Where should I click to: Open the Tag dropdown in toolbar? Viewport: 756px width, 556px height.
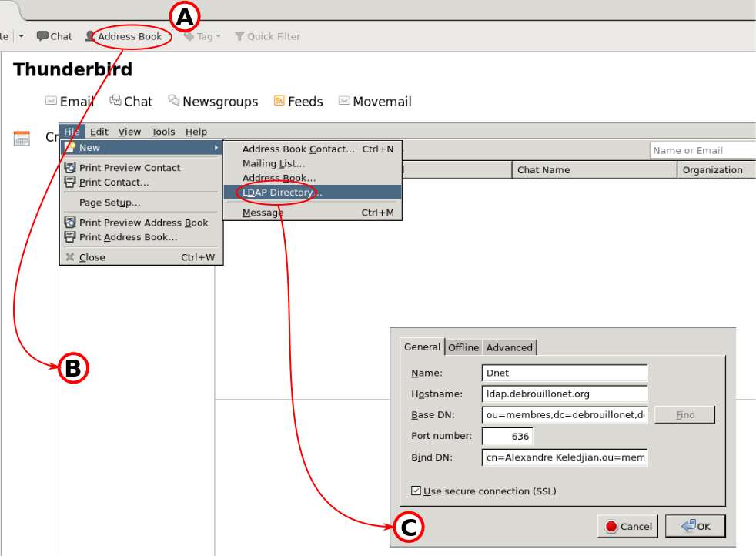coord(202,37)
